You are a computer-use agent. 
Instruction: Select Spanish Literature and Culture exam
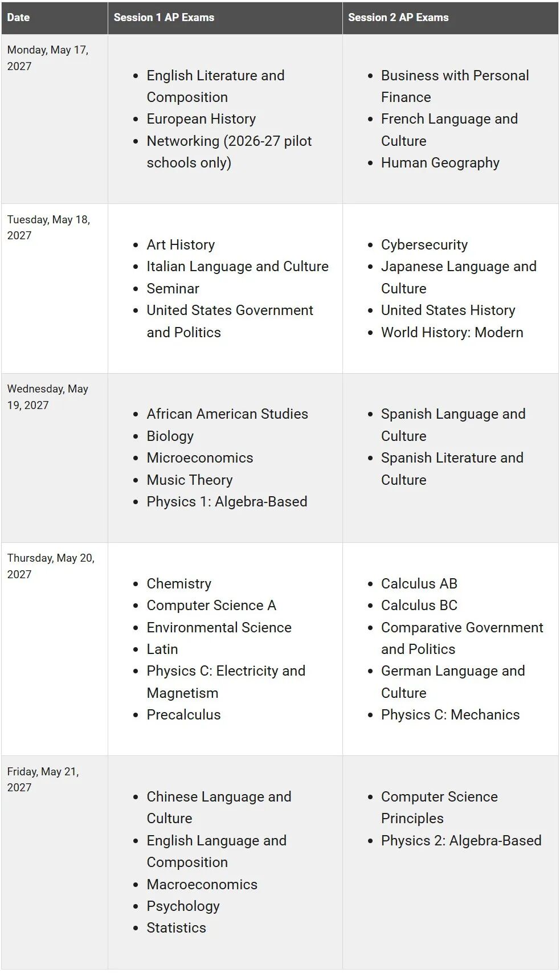point(452,468)
